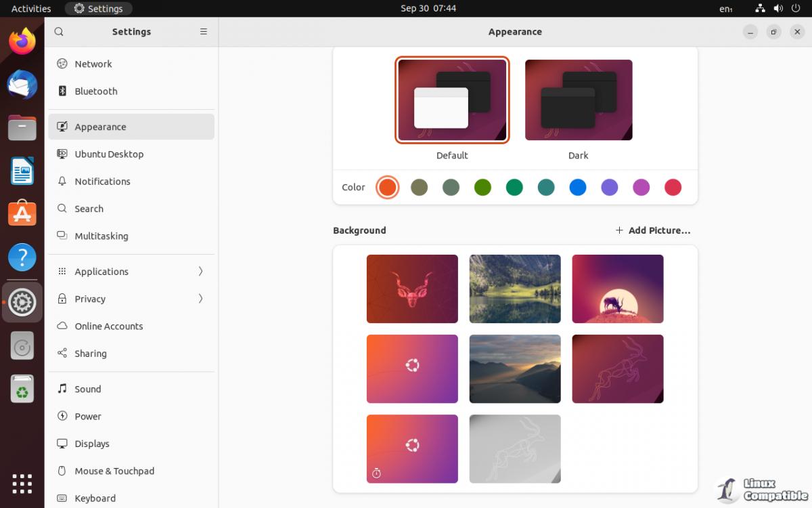Open the Settings hamburger menu
812x508 pixels.
pos(204,32)
